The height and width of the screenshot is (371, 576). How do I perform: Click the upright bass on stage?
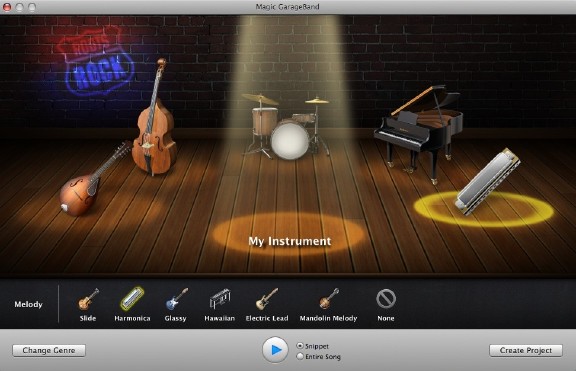point(154,118)
